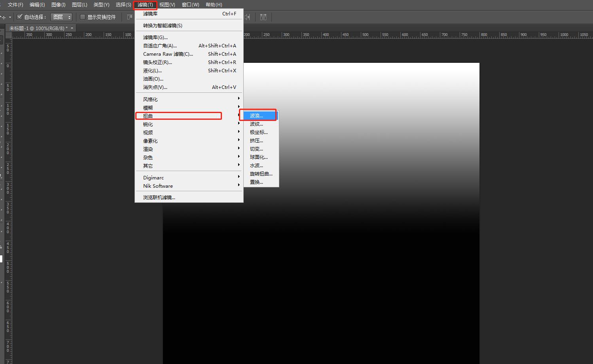The height and width of the screenshot is (364, 593).
Task: Open the 编辑(E) menu
Action: [x=37, y=5]
